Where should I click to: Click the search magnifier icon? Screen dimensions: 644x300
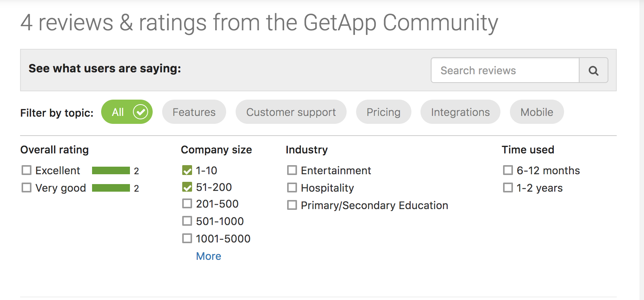coord(593,70)
